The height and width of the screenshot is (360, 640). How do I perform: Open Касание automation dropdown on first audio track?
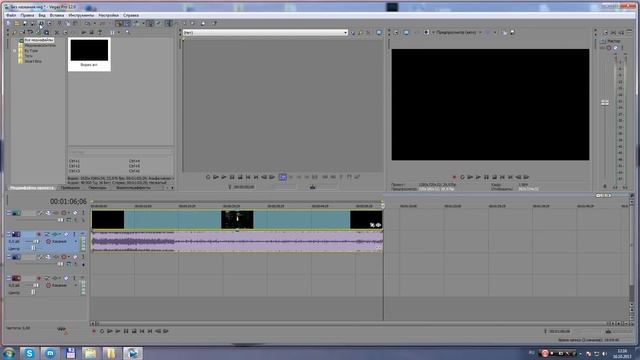coord(76,241)
